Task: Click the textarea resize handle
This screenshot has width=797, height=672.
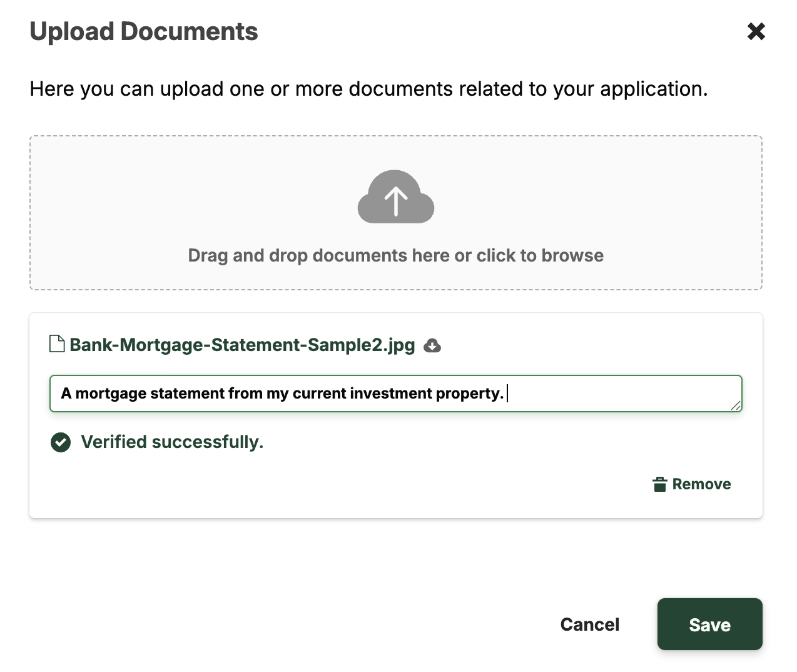Action: [x=736, y=405]
